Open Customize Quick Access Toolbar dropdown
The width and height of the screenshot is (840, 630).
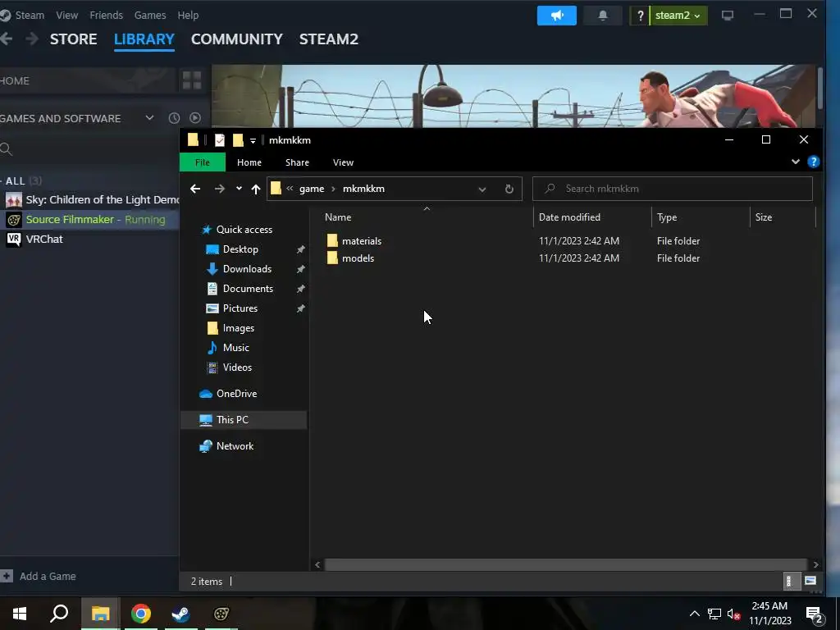pyautogui.click(x=253, y=141)
